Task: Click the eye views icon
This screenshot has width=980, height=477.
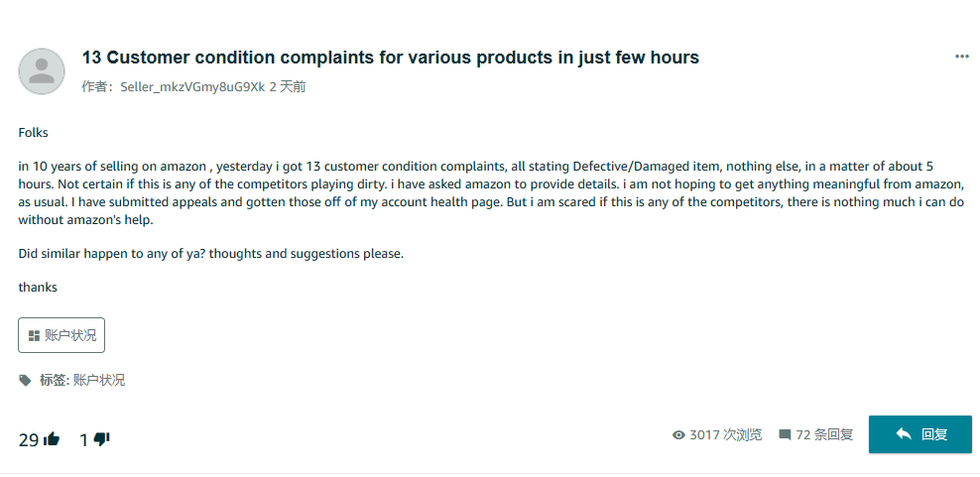Action: (x=678, y=434)
